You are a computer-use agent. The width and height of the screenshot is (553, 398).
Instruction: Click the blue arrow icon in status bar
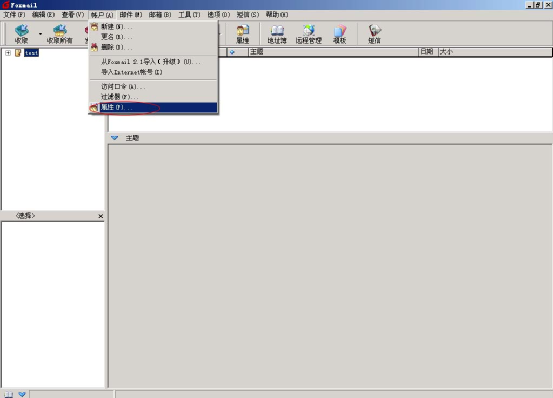[22, 394]
